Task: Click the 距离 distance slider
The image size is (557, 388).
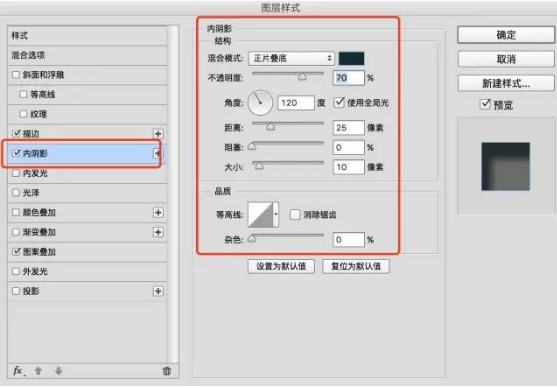Action: click(x=288, y=125)
